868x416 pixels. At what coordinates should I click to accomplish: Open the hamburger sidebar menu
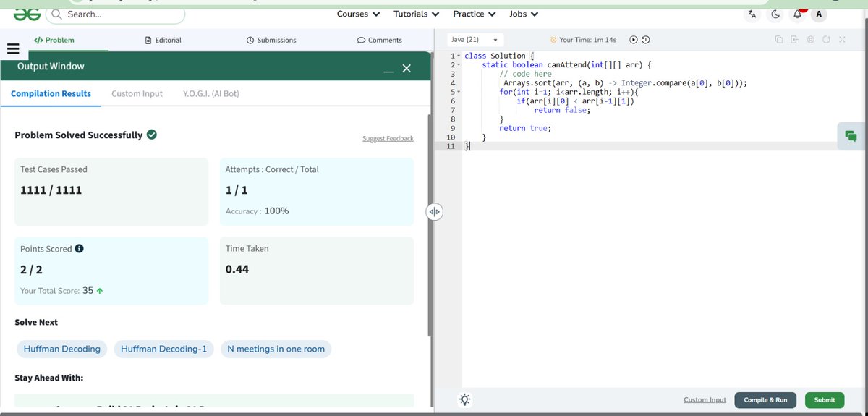(x=12, y=49)
